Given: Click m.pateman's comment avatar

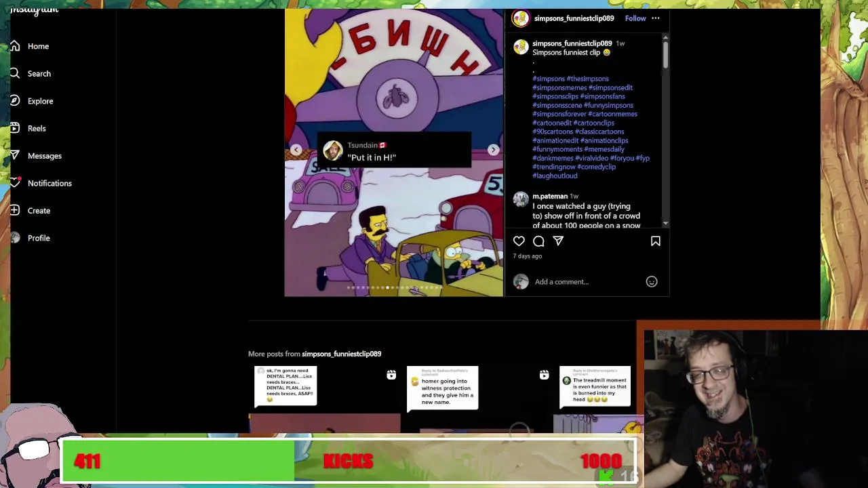Looking at the screenshot, I should click(x=521, y=199).
